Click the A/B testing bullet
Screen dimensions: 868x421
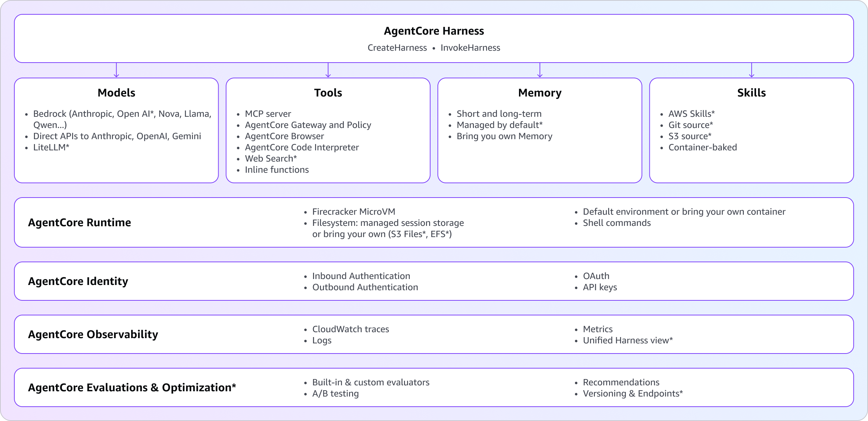[335, 393]
